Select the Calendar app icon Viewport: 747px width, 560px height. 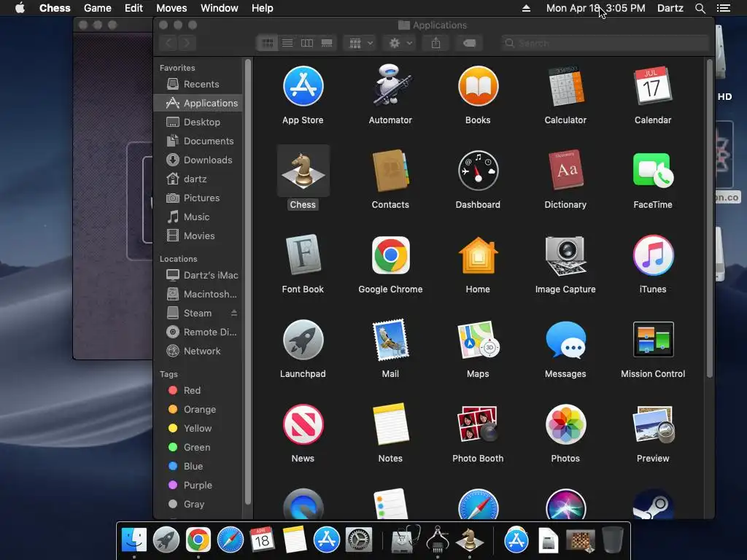coord(653,86)
